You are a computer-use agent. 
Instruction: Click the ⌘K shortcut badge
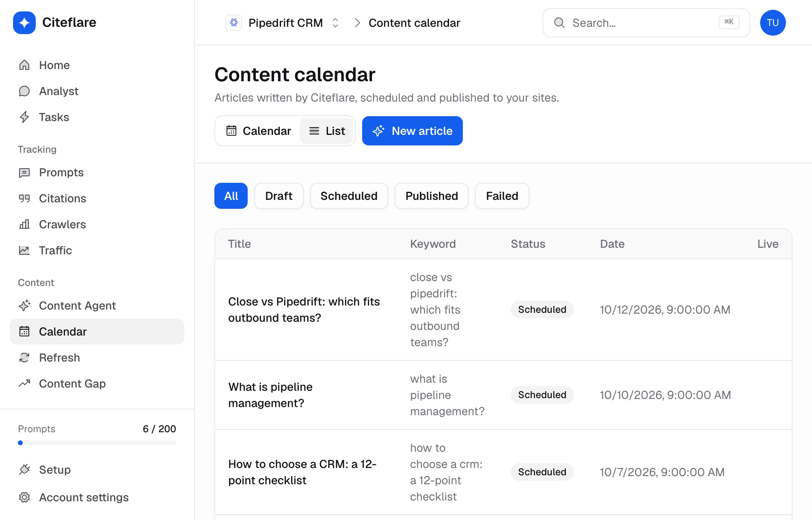[x=729, y=22]
